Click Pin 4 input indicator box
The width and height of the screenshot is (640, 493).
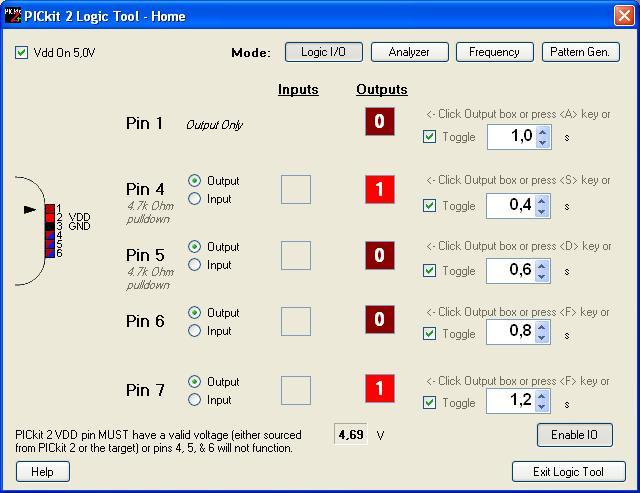[296, 189]
